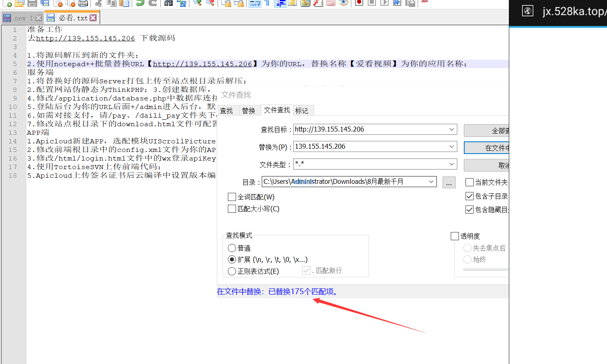
Task: Toggle Show All Characters pilcrow icon
Action: pos(267,3)
